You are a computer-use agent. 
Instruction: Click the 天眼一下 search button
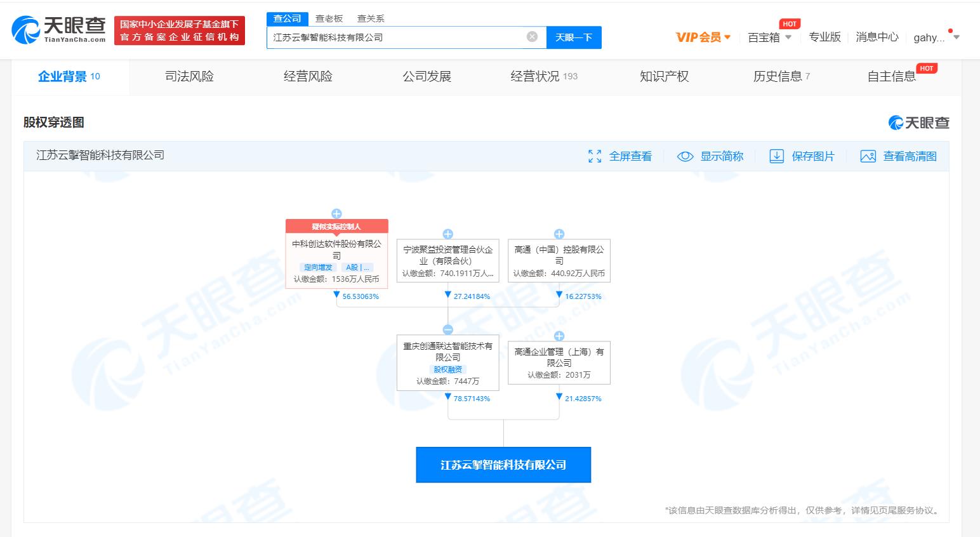tap(574, 37)
